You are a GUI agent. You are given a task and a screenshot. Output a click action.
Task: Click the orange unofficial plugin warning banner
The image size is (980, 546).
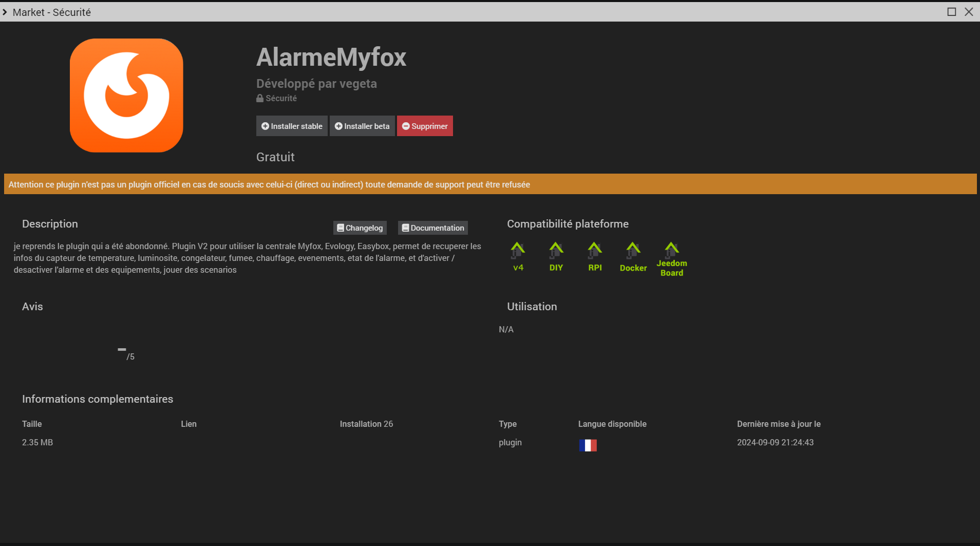pyautogui.click(x=490, y=184)
